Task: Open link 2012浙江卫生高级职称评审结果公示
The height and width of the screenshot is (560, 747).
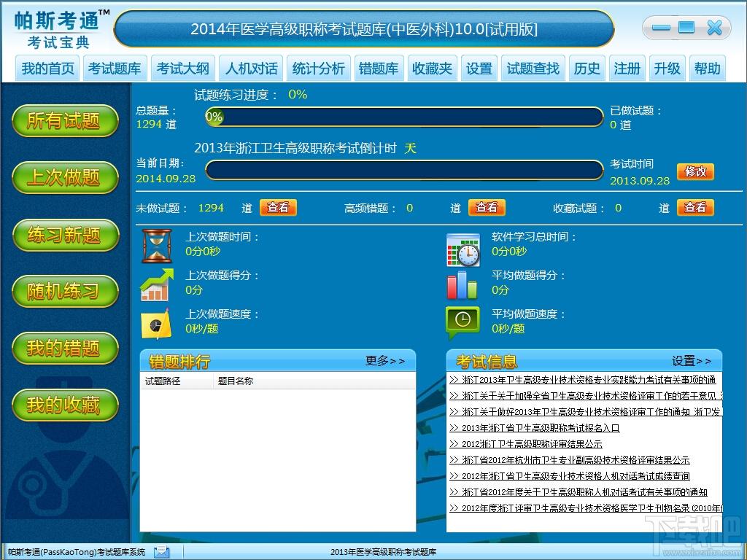Action: coord(526,444)
